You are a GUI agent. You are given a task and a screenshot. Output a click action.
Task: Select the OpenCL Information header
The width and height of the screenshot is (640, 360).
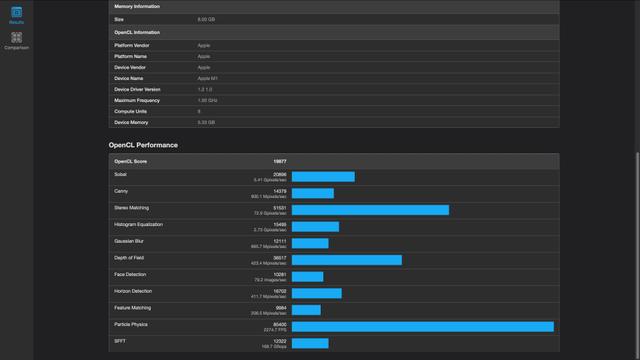(x=137, y=32)
